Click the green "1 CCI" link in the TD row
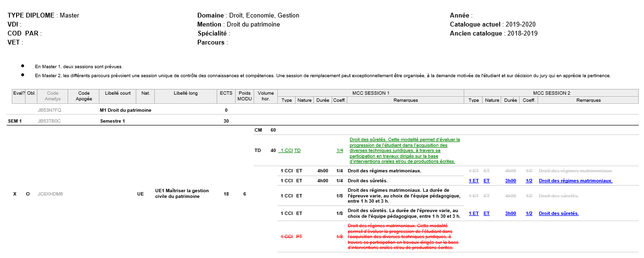Image resolution: width=644 pixels, height=258 pixels. pyautogui.click(x=285, y=151)
